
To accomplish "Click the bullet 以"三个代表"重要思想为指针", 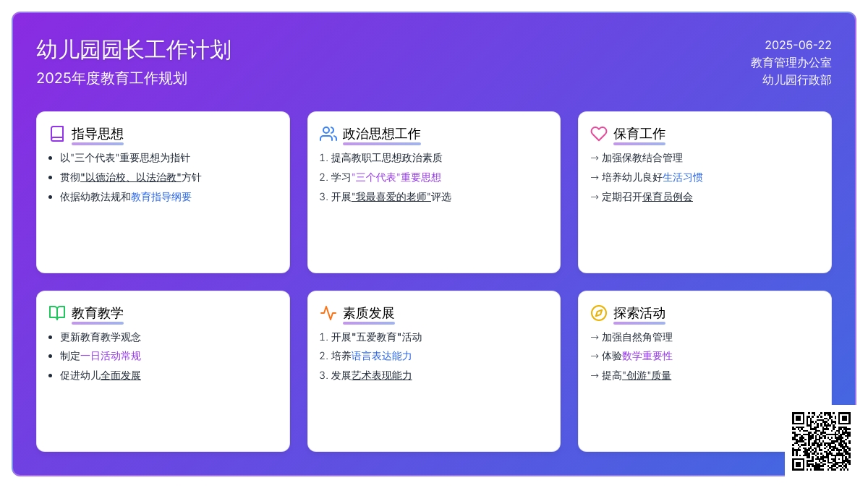I will [125, 158].
